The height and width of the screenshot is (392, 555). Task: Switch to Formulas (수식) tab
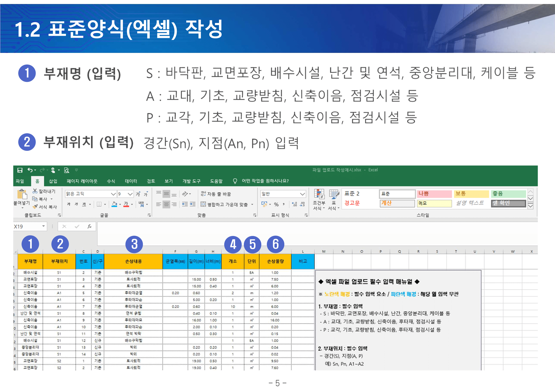click(111, 181)
